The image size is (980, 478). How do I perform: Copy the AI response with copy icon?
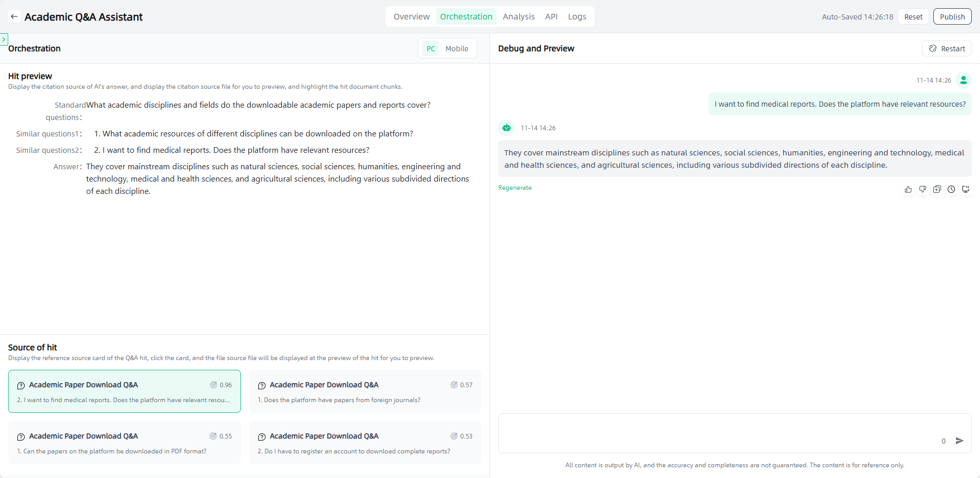coord(937,189)
